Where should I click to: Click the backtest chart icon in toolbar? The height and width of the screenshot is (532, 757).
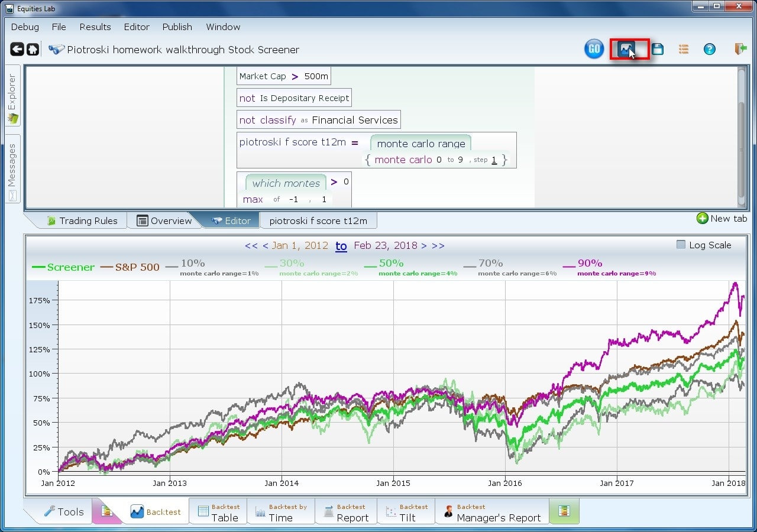coord(626,49)
